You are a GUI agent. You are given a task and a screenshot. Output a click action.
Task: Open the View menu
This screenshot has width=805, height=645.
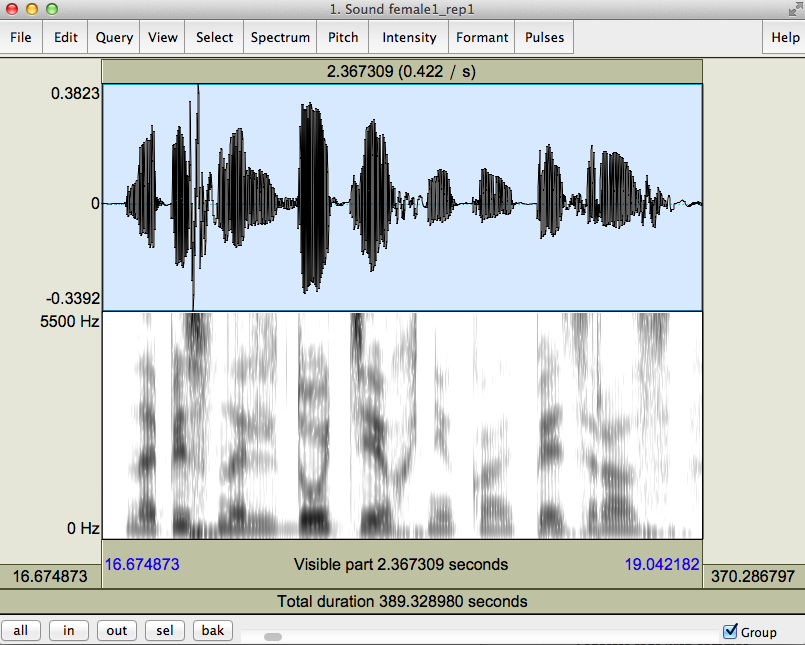163,37
